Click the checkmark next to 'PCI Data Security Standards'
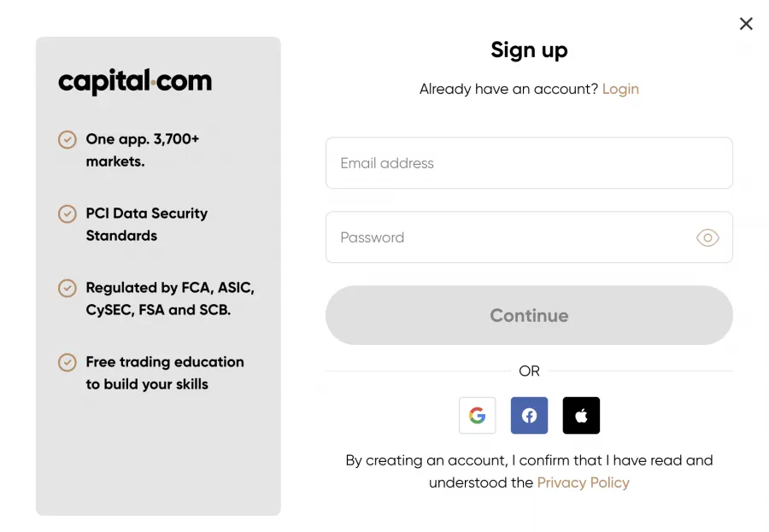The image size is (769, 532). point(68,213)
